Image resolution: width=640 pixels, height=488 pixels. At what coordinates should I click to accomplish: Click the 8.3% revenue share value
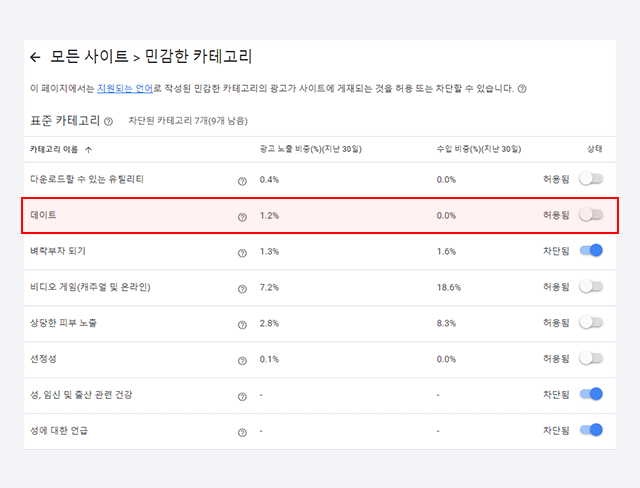[x=446, y=323]
